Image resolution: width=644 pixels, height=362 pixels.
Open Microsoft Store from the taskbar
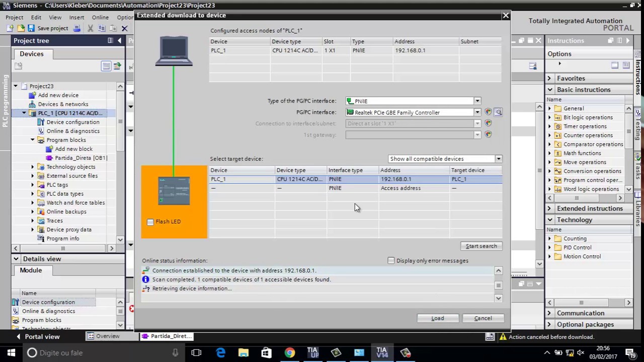pyautogui.click(x=267, y=352)
